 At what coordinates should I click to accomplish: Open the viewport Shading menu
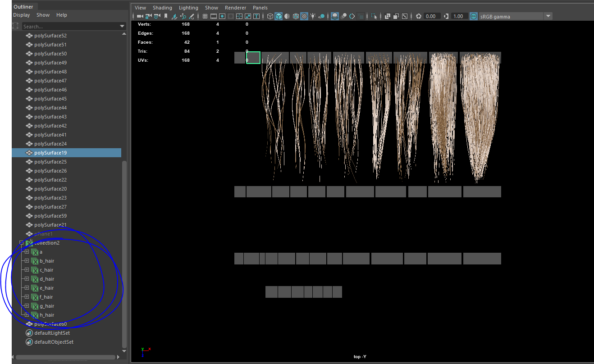click(162, 8)
